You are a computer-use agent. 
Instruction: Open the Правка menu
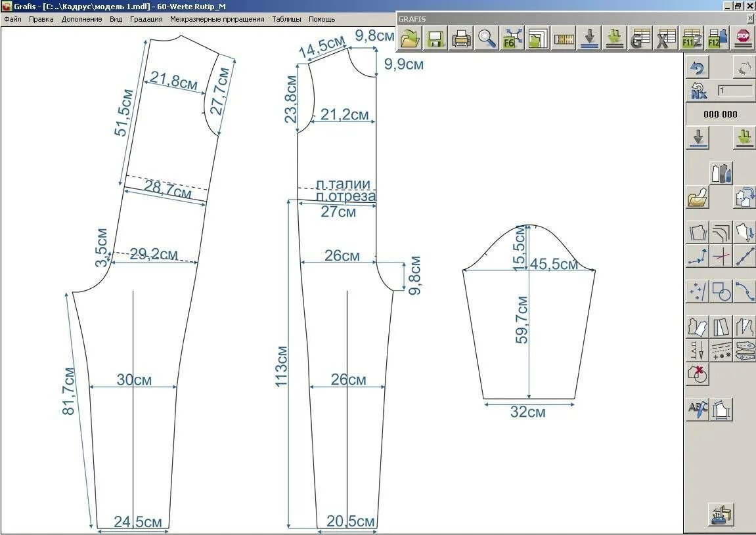coord(41,19)
